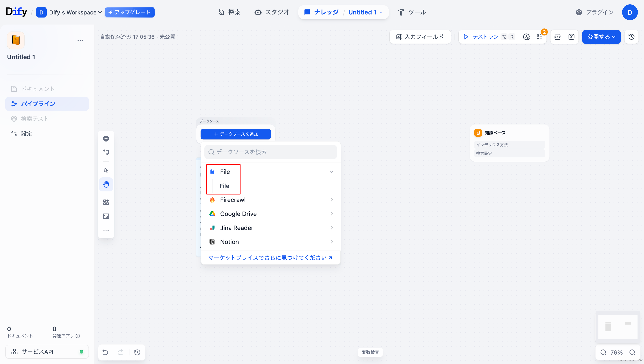
Task: Click the undo arrow icon
Action: tap(105, 352)
